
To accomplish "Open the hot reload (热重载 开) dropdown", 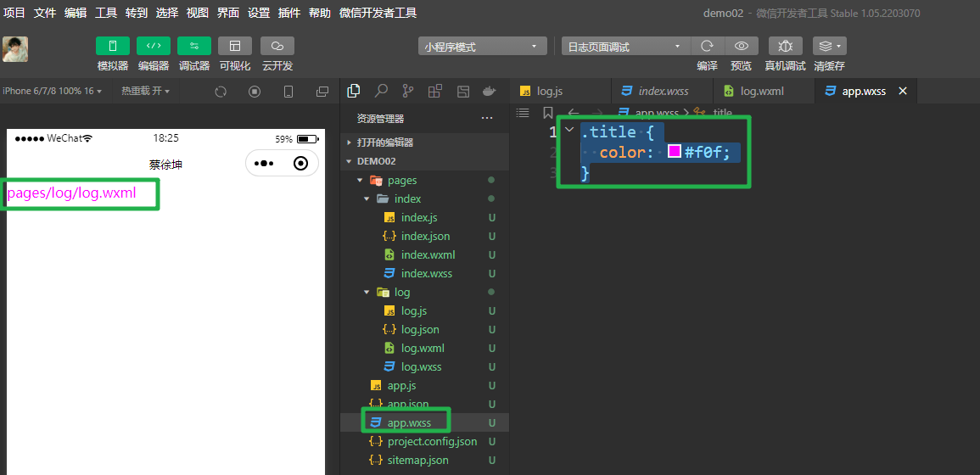I will 146,92.
